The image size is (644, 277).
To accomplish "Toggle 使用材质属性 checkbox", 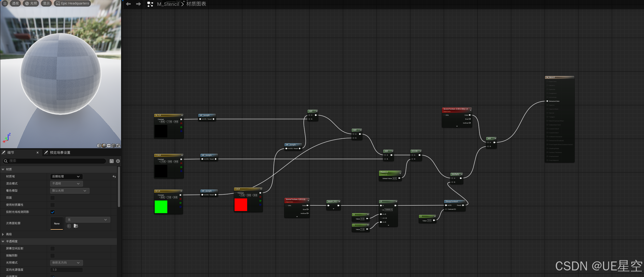I will (53, 205).
